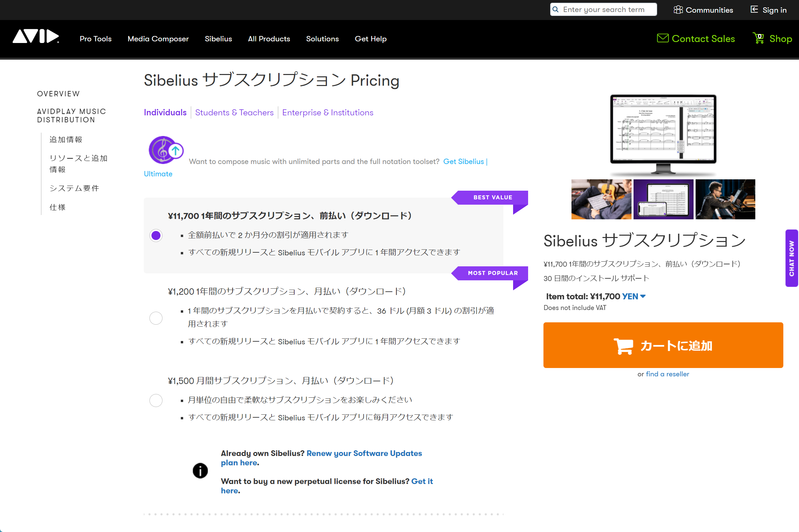Open the All Products menu
Screen dimensions: 799x532
click(x=269, y=39)
